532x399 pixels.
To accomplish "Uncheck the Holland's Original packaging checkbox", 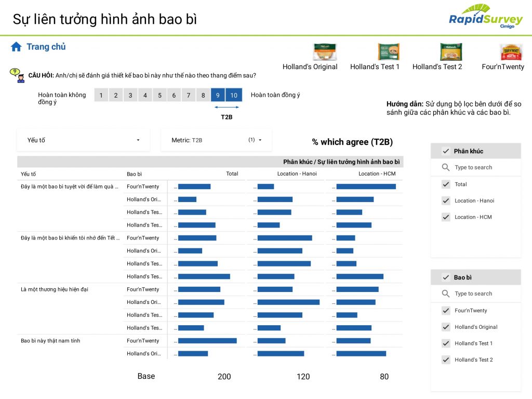I will pyautogui.click(x=446, y=327).
